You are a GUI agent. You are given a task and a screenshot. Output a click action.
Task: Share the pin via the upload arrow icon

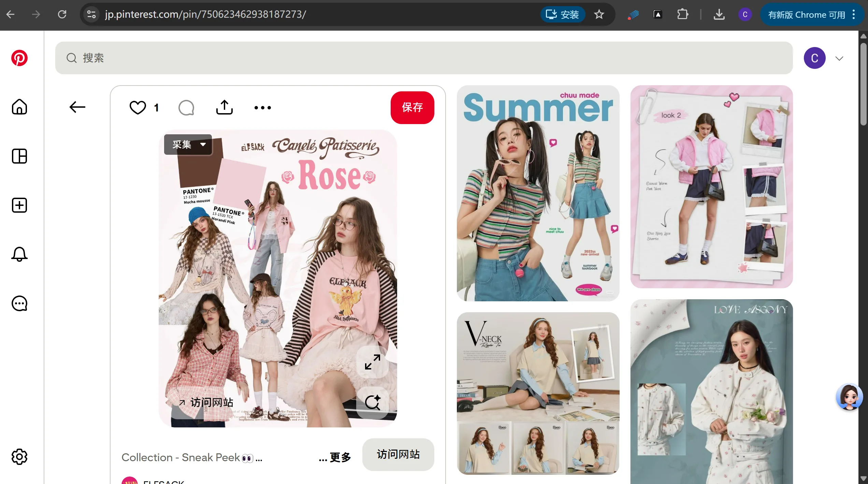[224, 107]
